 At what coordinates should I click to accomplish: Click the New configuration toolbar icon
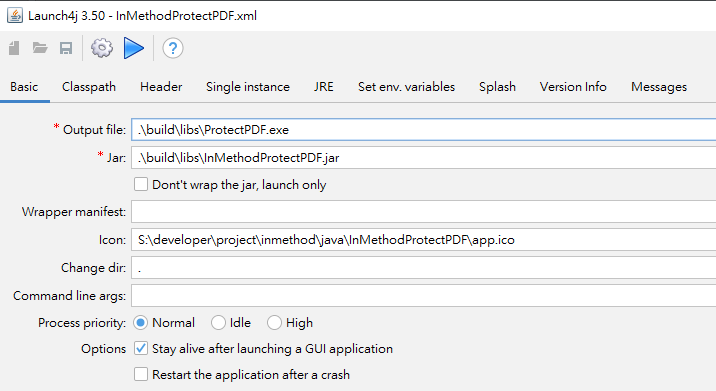pyautogui.click(x=14, y=48)
